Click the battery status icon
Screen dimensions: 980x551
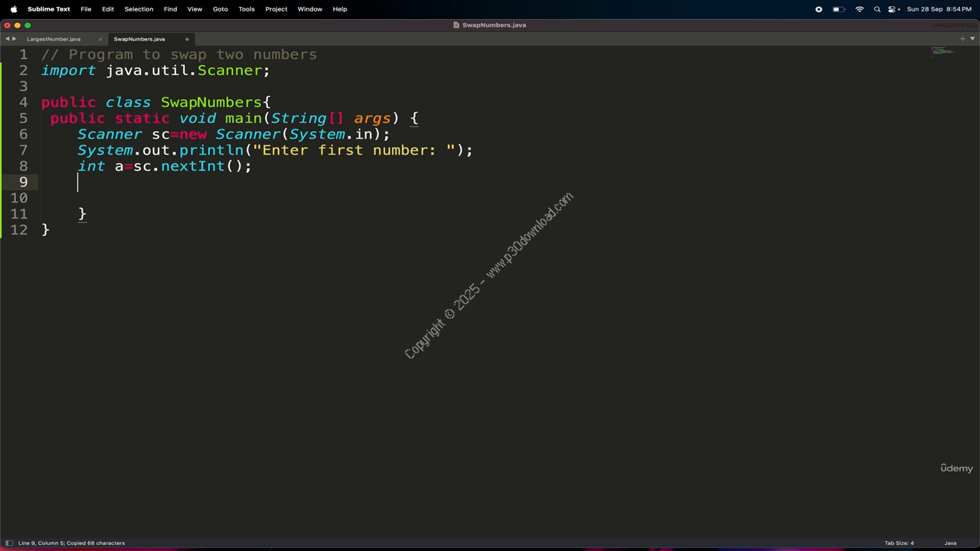click(x=838, y=9)
